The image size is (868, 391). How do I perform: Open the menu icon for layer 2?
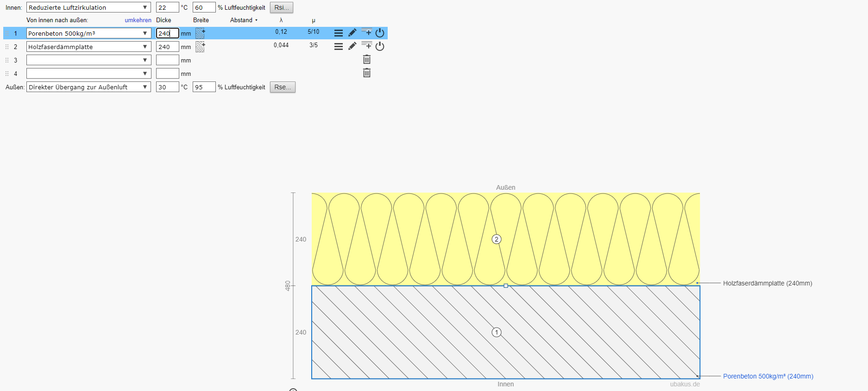pos(339,46)
